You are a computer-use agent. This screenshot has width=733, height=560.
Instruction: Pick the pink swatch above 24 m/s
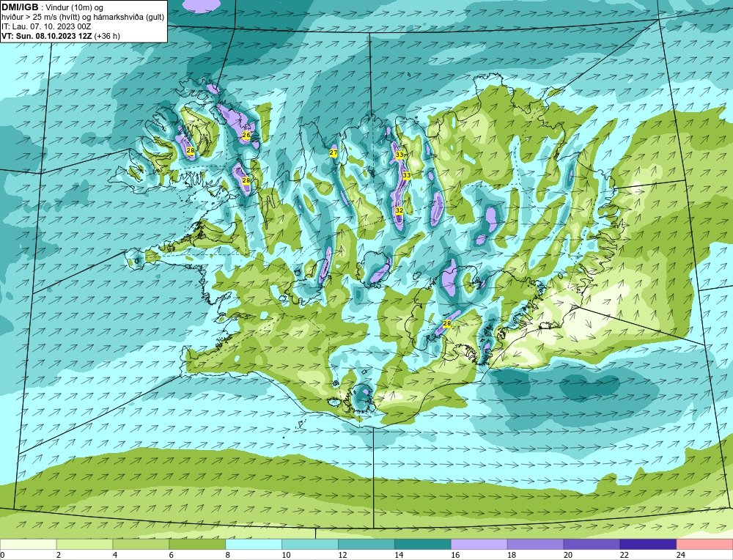pos(705,544)
